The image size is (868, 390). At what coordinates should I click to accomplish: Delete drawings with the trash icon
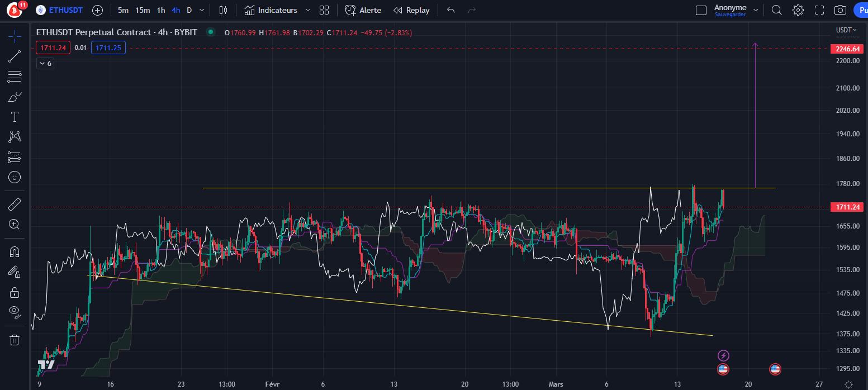tap(15, 340)
